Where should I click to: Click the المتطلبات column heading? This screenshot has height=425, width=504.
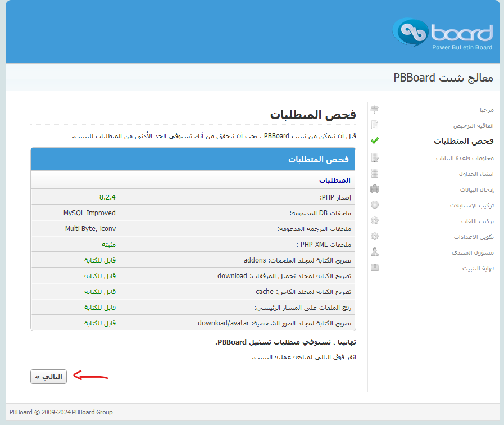click(335, 180)
